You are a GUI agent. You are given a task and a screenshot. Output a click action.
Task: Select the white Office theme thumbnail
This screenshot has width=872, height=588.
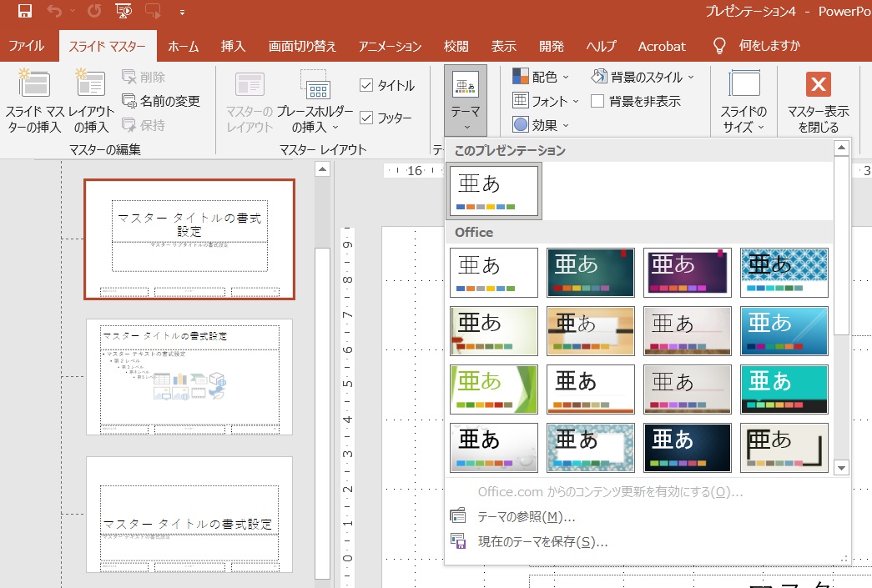point(494,273)
